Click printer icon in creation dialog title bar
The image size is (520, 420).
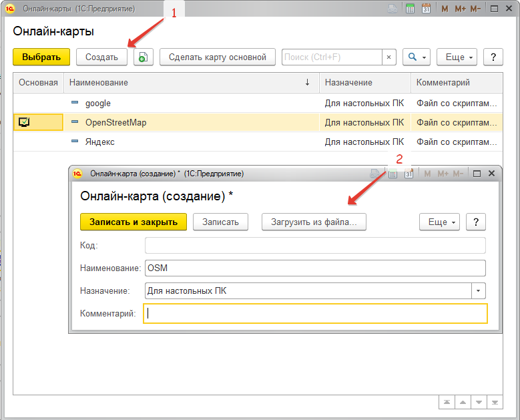[x=374, y=174]
